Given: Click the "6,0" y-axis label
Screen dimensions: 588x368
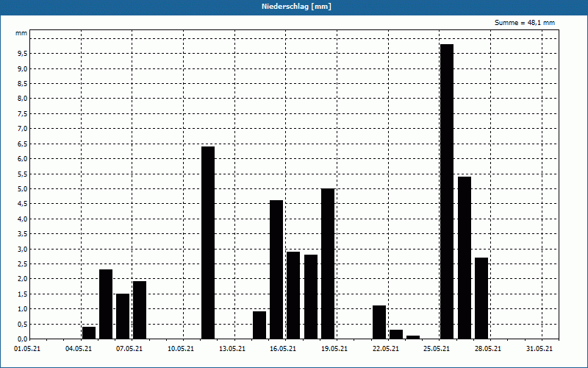Looking at the screenshot, I should [x=23, y=159].
